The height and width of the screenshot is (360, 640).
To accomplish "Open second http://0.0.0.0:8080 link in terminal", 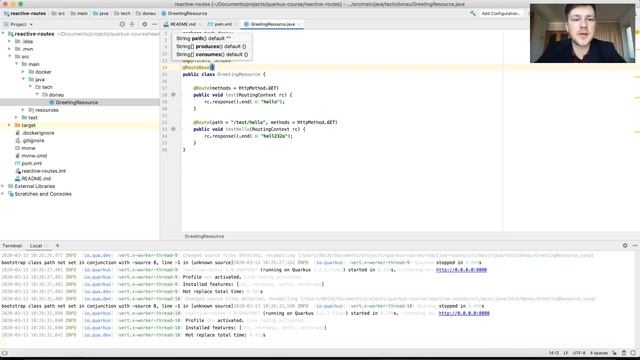I will [464, 313].
